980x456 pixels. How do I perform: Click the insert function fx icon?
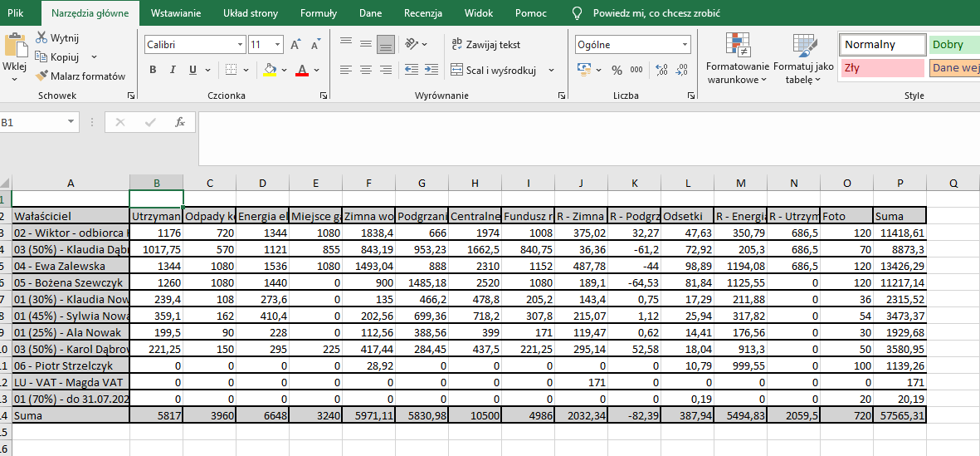point(180,122)
